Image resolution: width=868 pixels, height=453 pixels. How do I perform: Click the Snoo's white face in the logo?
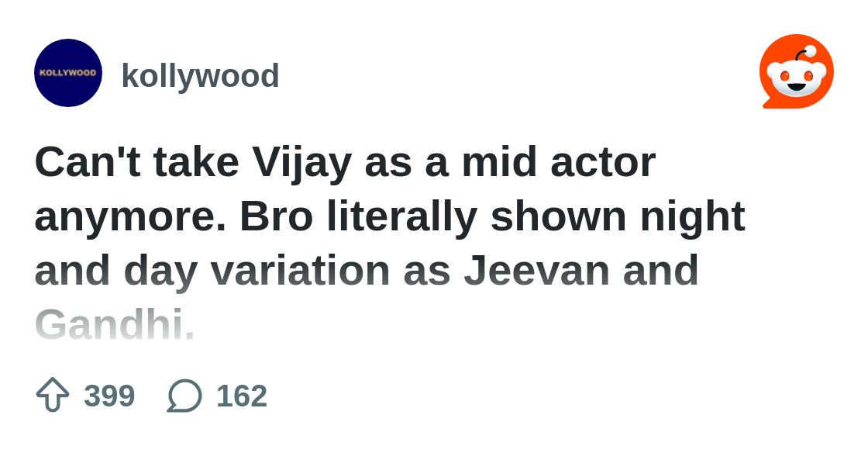pos(796,78)
